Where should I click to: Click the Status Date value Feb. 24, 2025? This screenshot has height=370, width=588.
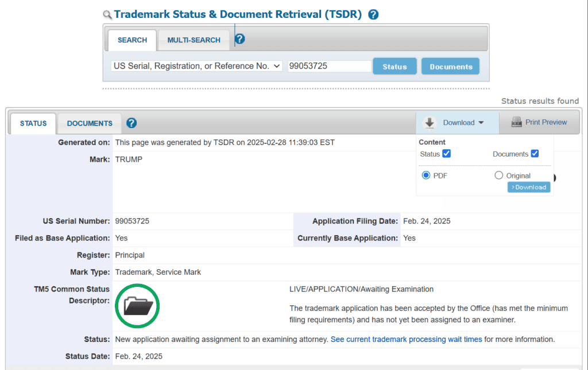139,356
